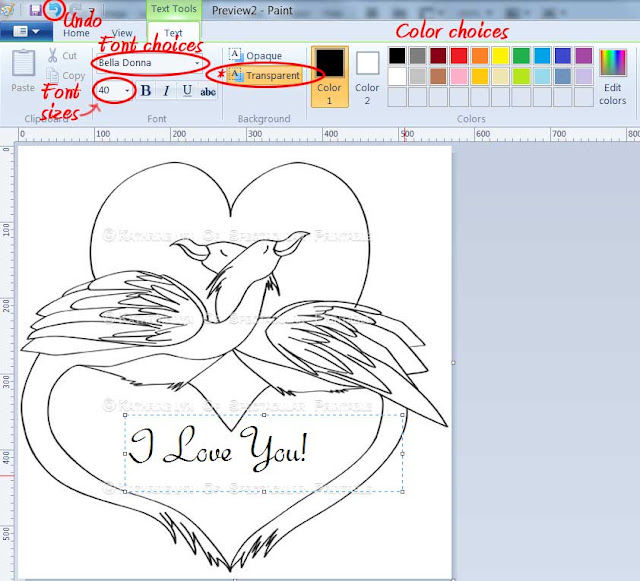Select Opaque background option
This screenshot has height=581, width=640.
click(x=256, y=55)
